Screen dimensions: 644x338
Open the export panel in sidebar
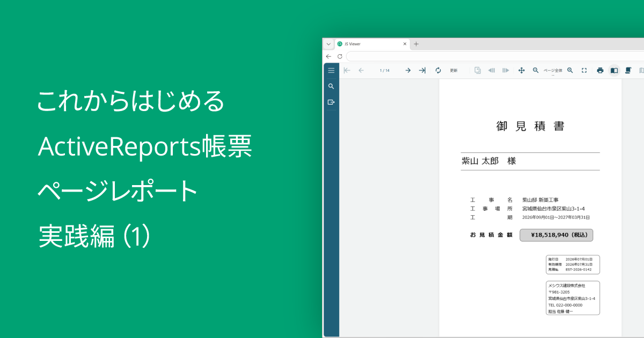pyautogui.click(x=331, y=102)
